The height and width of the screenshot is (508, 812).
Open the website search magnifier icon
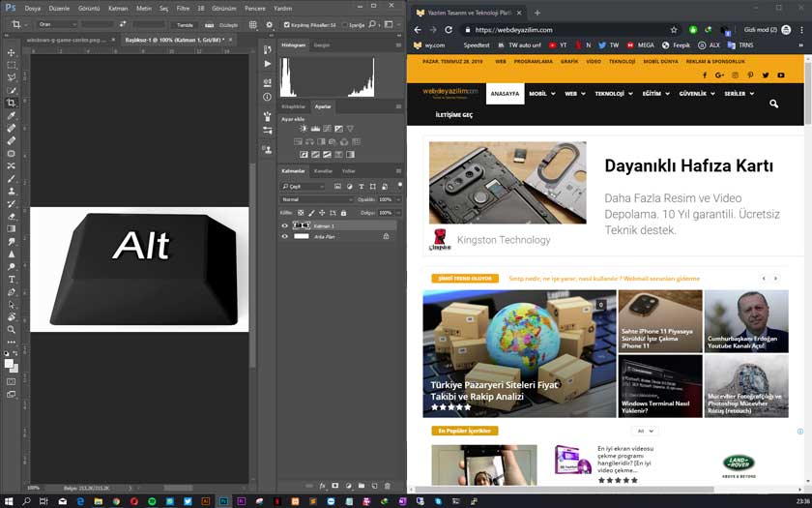point(773,104)
